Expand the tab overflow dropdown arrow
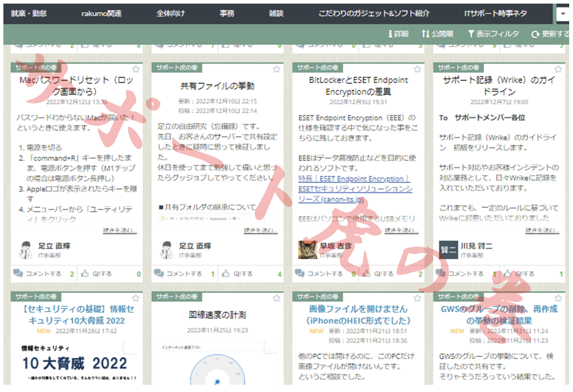Viewport: 573px width, 392px height. (563, 14)
